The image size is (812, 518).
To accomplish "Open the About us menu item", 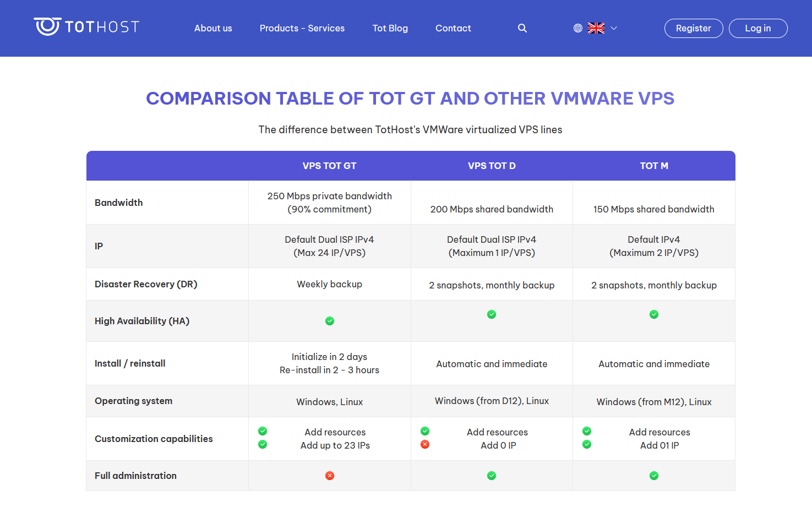I will point(213,28).
